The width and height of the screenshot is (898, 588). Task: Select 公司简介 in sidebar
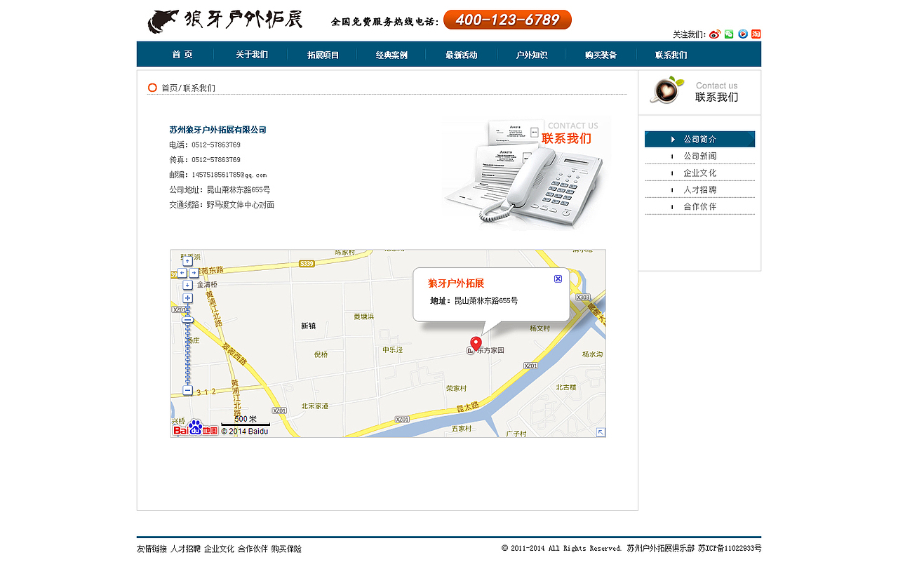click(699, 139)
